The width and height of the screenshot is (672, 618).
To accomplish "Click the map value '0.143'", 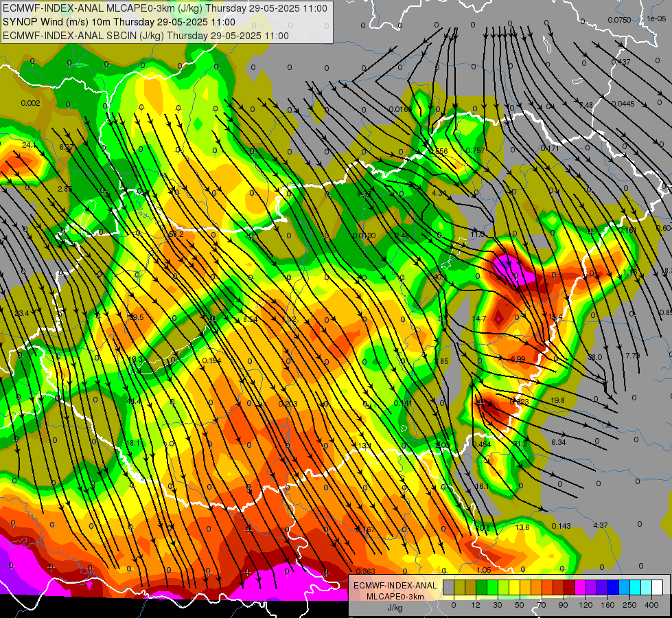I will (x=561, y=526).
